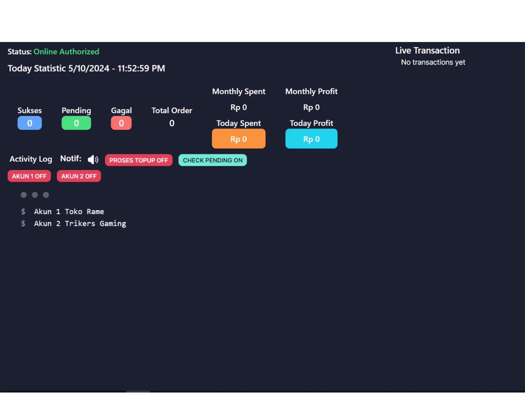The height and width of the screenshot is (420, 525).
Task: Click the blue Sukses count badge
Action: [x=30, y=123]
